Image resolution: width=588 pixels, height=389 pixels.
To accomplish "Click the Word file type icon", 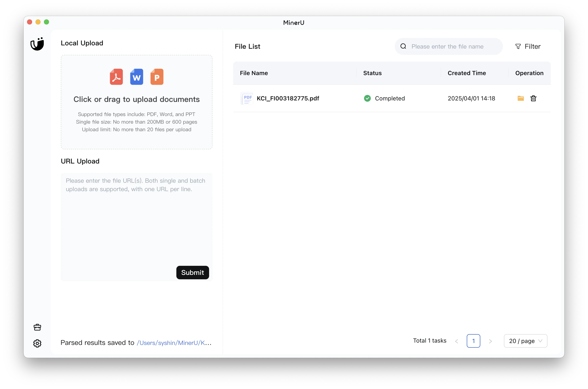I will (137, 77).
